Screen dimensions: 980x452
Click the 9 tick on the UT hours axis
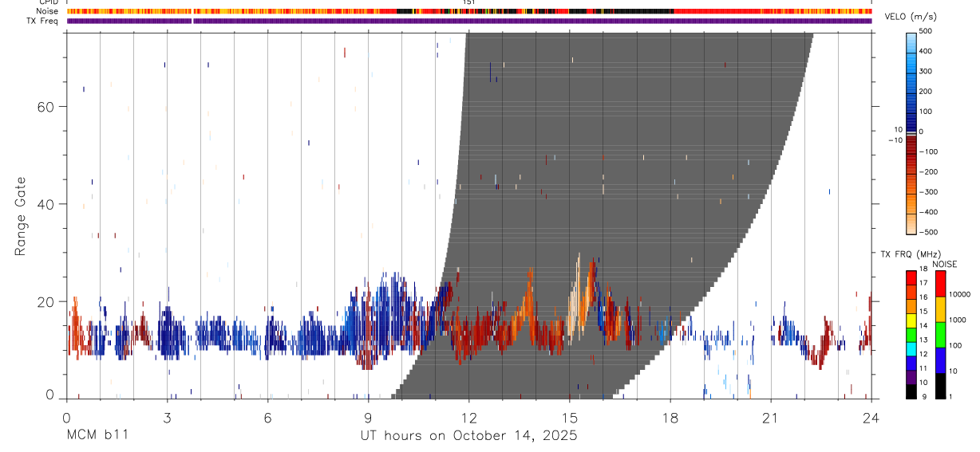[x=369, y=417]
